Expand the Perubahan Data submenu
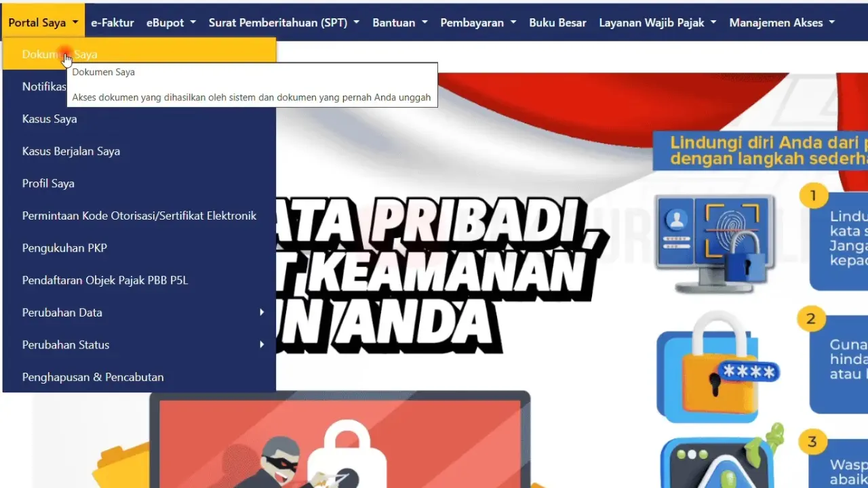The height and width of the screenshot is (488, 868). pos(62,312)
